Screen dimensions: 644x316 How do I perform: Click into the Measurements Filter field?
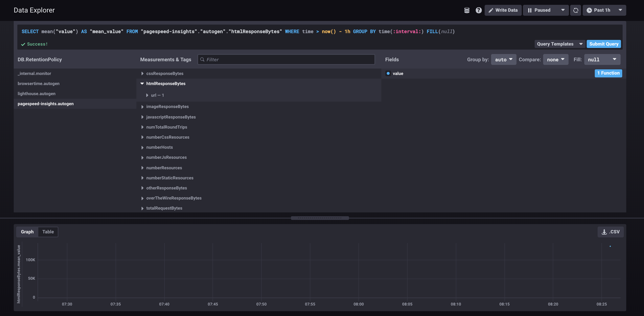pyautogui.click(x=286, y=59)
